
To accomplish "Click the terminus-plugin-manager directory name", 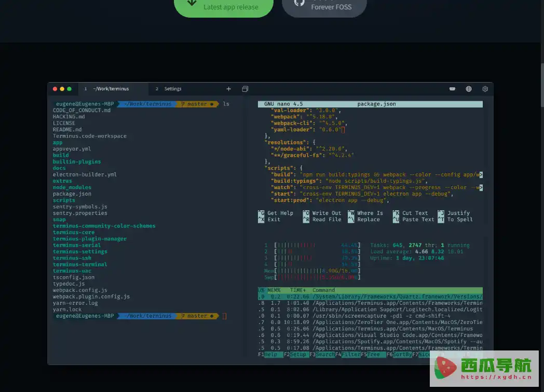I will (x=89, y=239).
